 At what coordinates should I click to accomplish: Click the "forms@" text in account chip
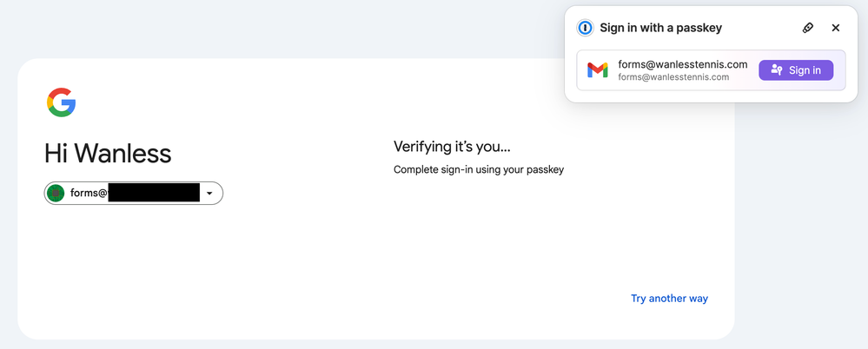[89, 194]
